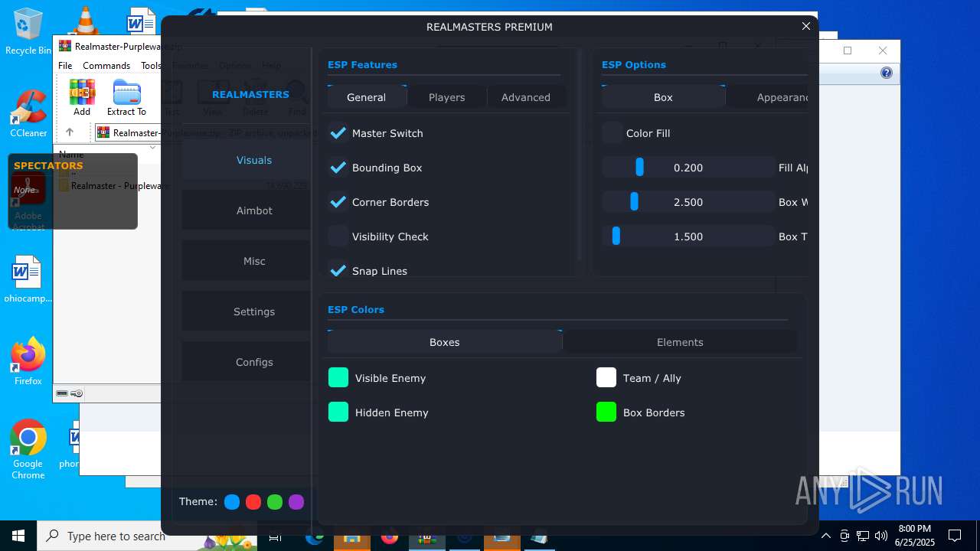
Task: Toggle the Snap Lines checkbox
Action: [x=338, y=271]
